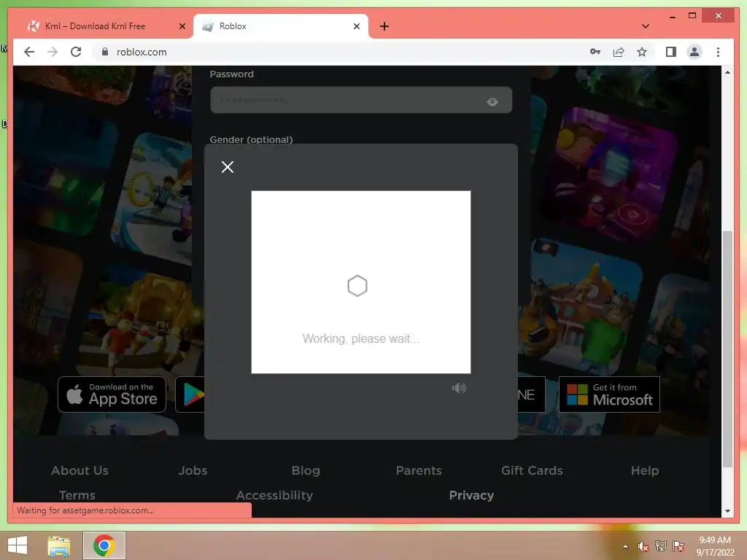Viewport: 747px width, 560px height.
Task: Open the Action Center flag icon
Action: [x=678, y=546]
